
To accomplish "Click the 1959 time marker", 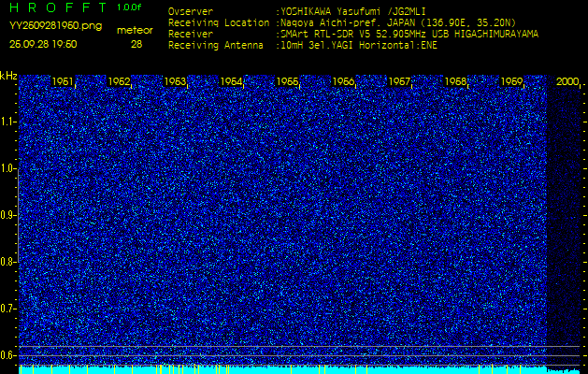I will 512,81.
